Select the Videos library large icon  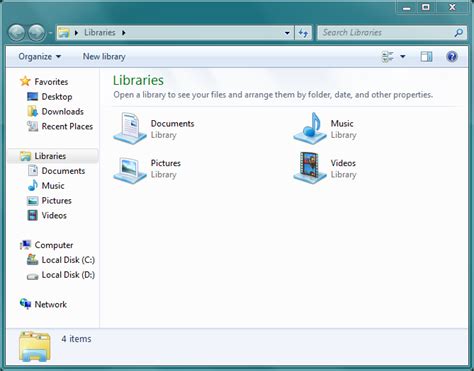310,168
